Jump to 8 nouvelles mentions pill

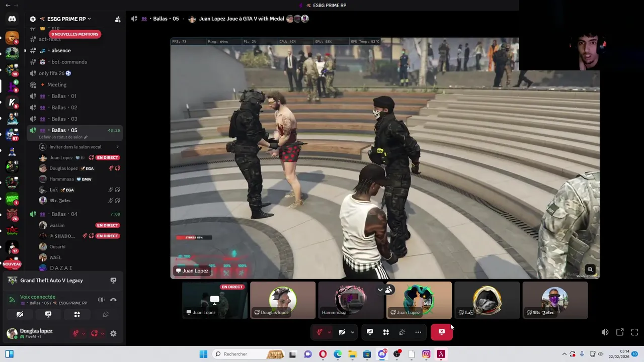[74, 34]
